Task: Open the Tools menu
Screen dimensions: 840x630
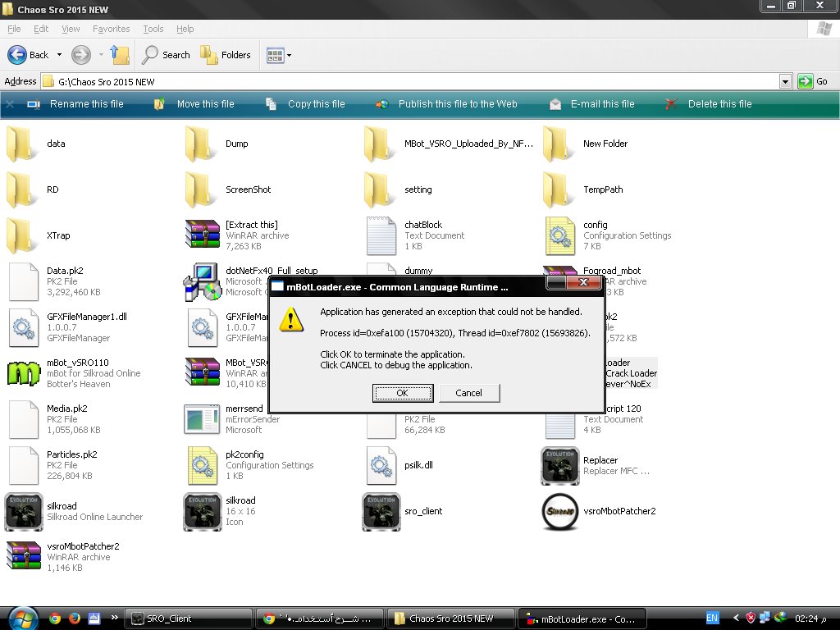Action: click(x=153, y=29)
